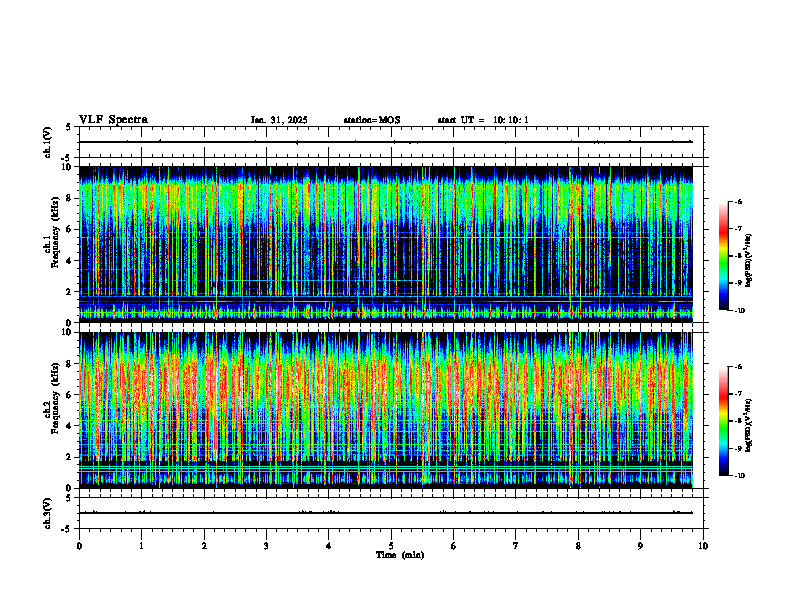
Task: Click inside the ch.2 spectrogram panel
Action: [386, 410]
